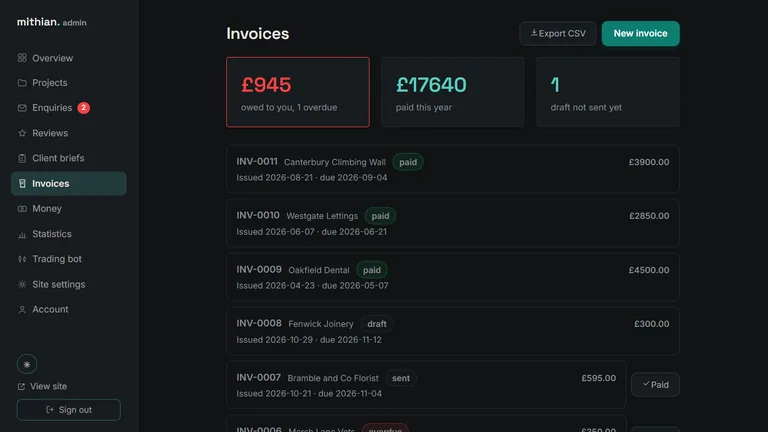The image size is (768, 432).
Task: Click the View site external link icon
Action: click(21, 386)
